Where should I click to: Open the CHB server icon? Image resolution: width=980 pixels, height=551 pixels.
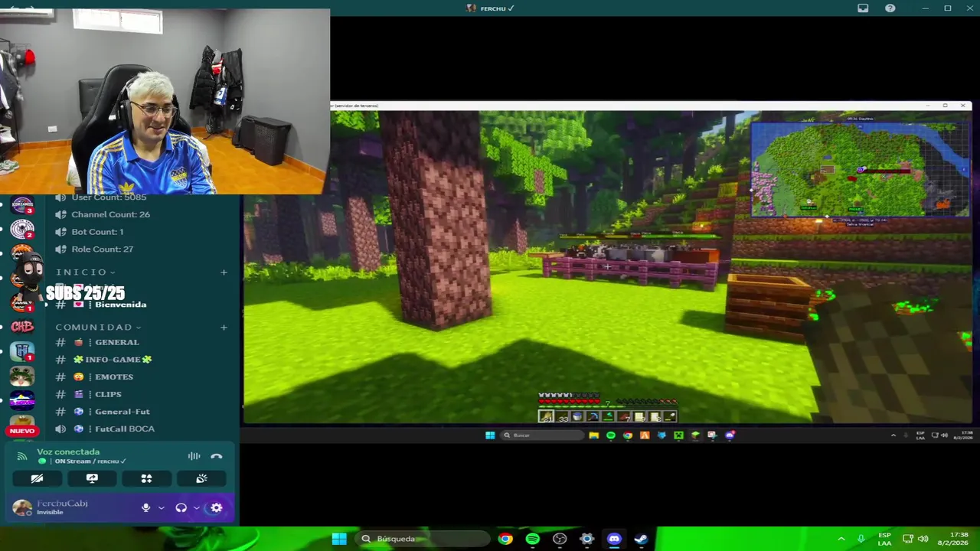(22, 327)
